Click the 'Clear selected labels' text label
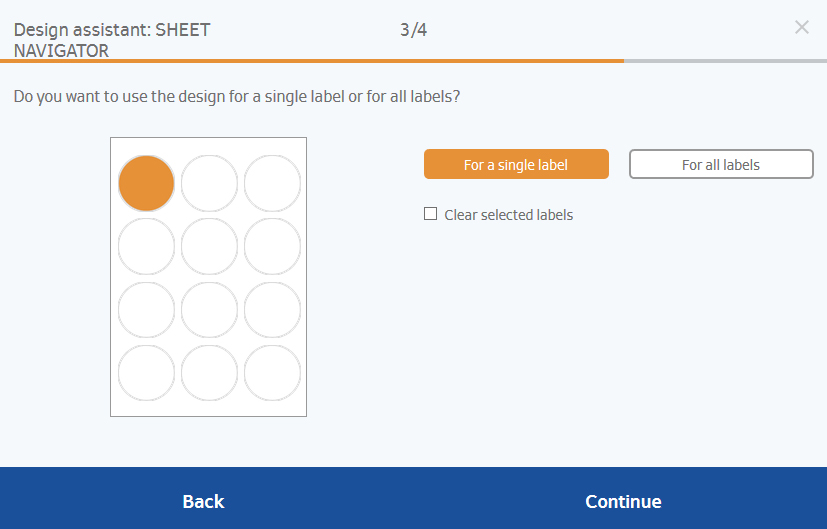The width and height of the screenshot is (827, 529). click(x=508, y=215)
